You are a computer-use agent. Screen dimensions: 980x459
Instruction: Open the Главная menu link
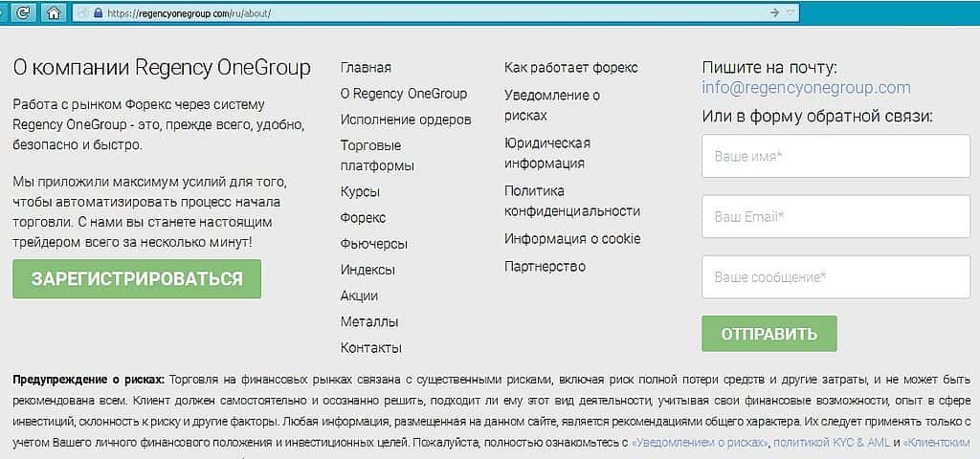coord(366,68)
